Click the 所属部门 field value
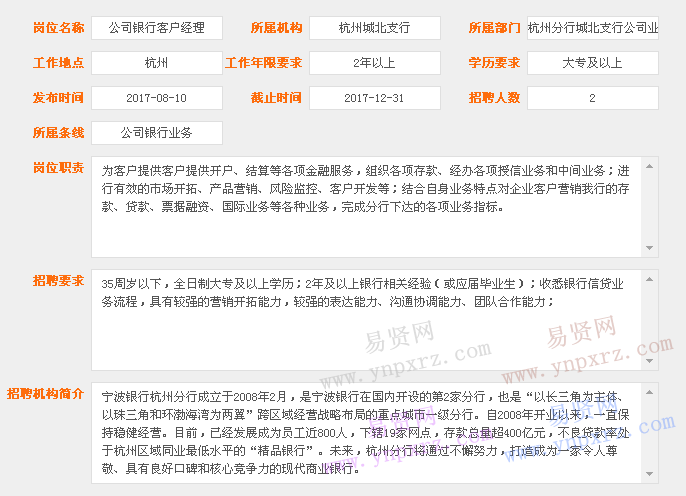The height and width of the screenshot is (496, 686). point(592,28)
